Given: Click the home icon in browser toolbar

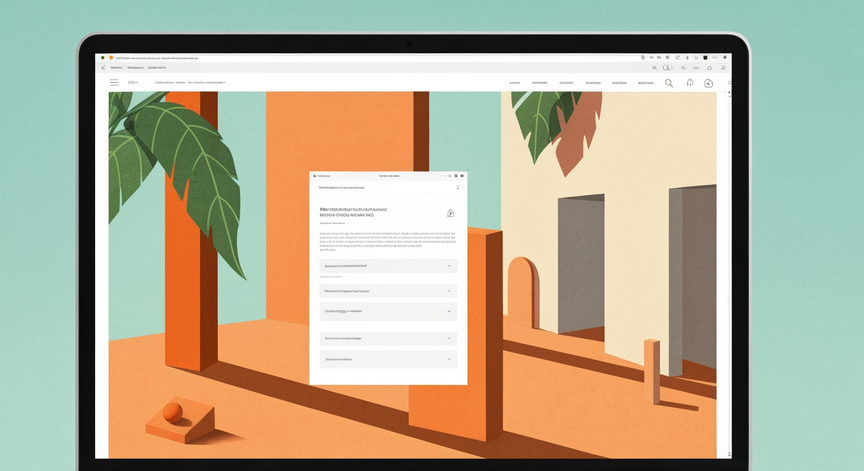Looking at the screenshot, I should click(x=710, y=68).
